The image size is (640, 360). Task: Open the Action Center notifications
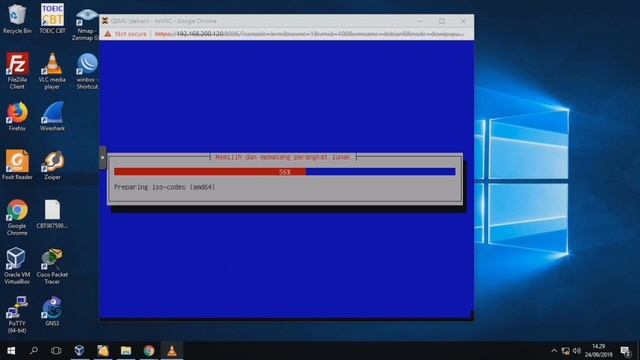(x=625, y=351)
